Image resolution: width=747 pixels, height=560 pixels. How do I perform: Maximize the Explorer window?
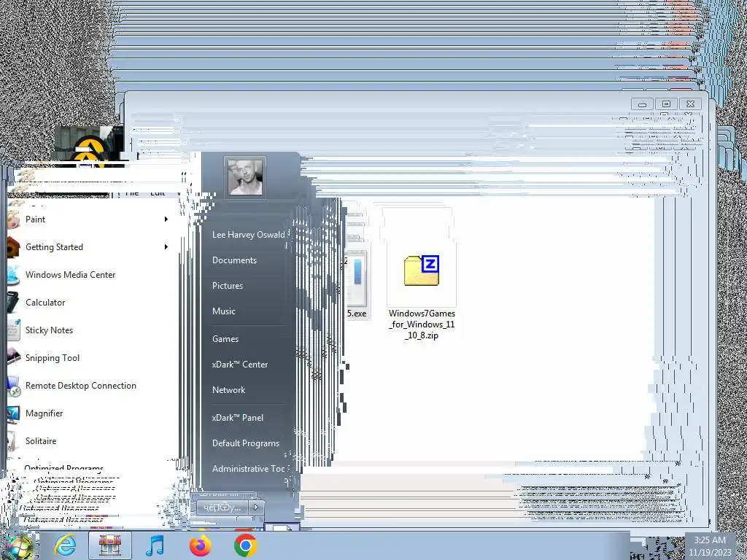(666, 104)
